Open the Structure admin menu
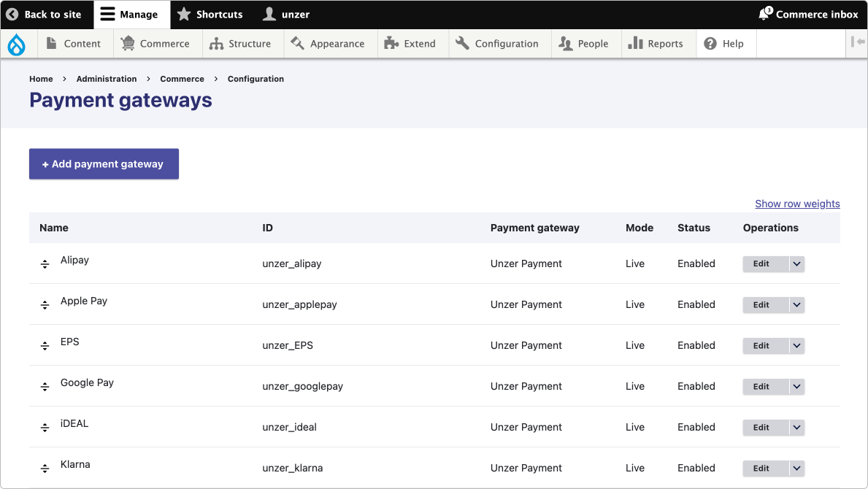The height and width of the screenshot is (489, 868). 242,44
